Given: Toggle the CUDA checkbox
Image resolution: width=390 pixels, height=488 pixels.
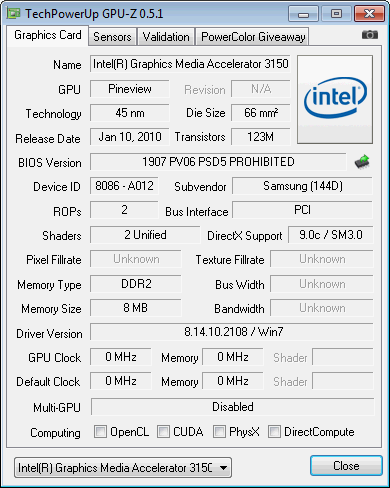Looking at the screenshot, I should click(x=163, y=431).
